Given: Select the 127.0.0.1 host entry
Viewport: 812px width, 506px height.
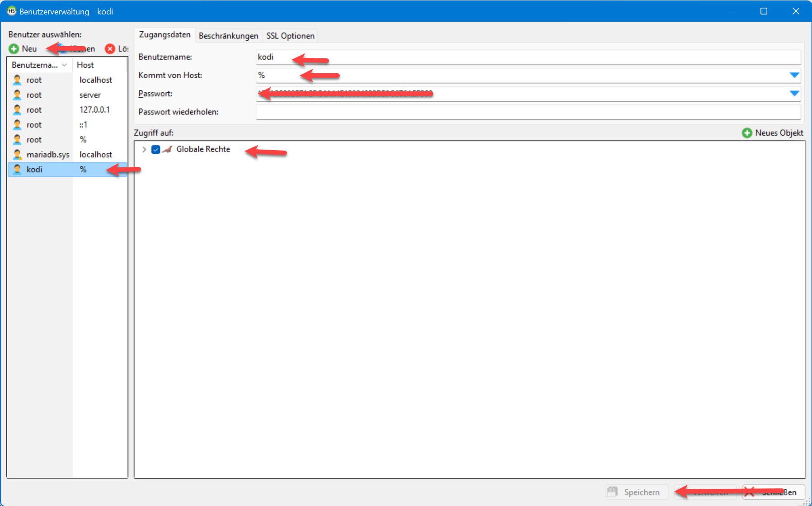Looking at the screenshot, I should coord(94,110).
